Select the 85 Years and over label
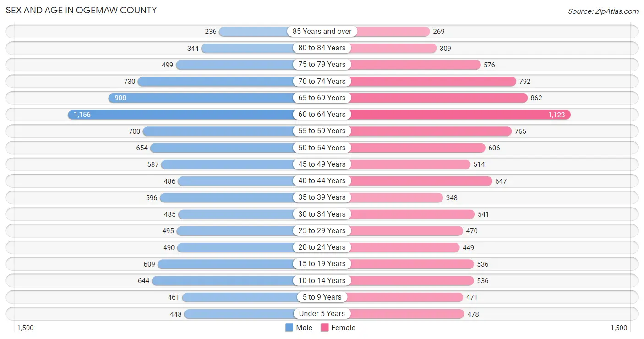Screen dimensions: 644x339 [322, 31]
